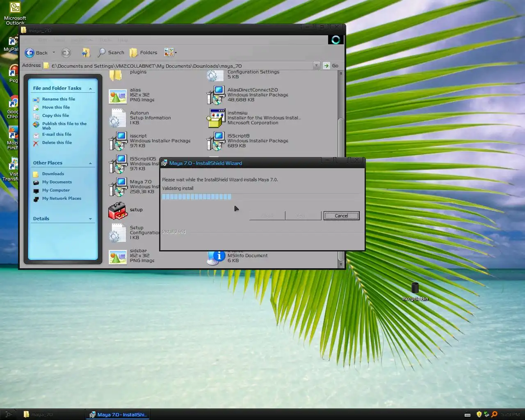This screenshot has width=525, height=420.
Task: Click the red X Delete this file icon
Action: [x=36, y=143]
